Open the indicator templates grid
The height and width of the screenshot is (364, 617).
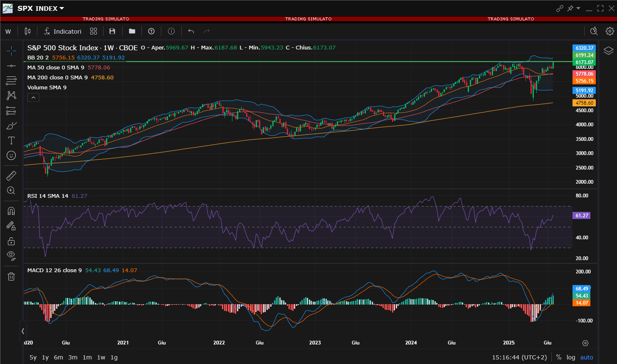[x=94, y=31]
